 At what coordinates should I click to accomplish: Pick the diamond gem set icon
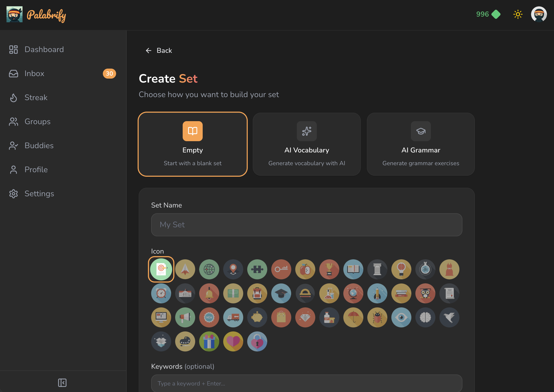tap(305, 317)
